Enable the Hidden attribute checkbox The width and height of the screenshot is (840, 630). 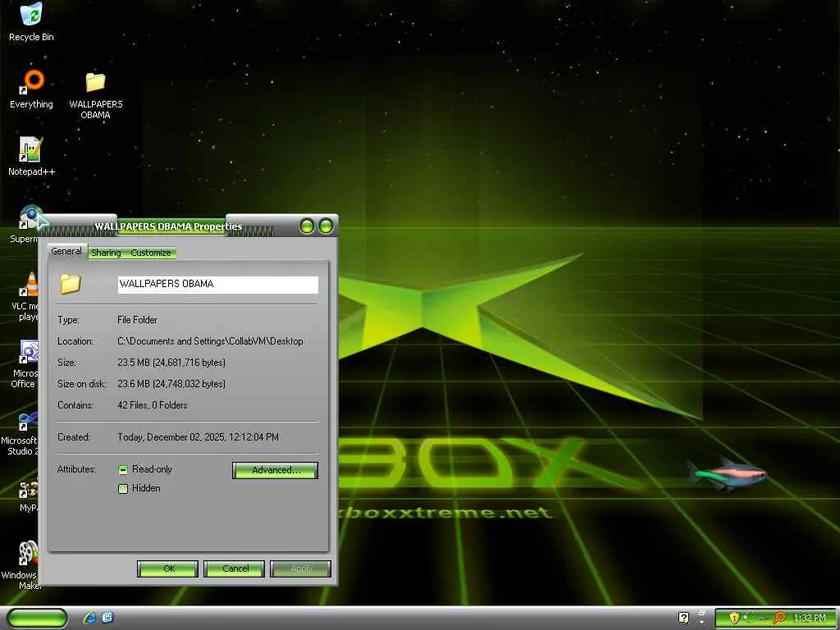click(x=123, y=489)
